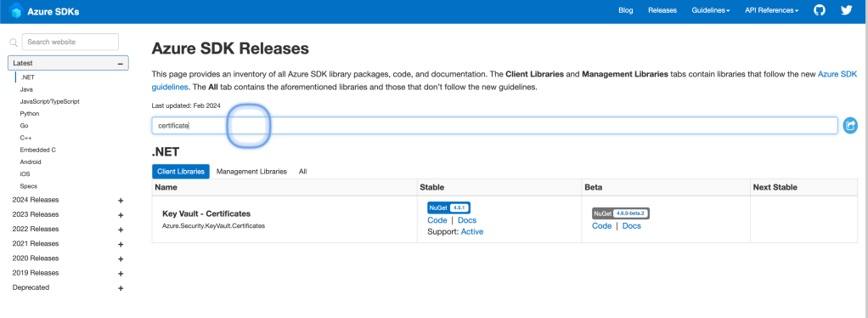
Task: Open the Beta Code link
Action: pos(601,226)
